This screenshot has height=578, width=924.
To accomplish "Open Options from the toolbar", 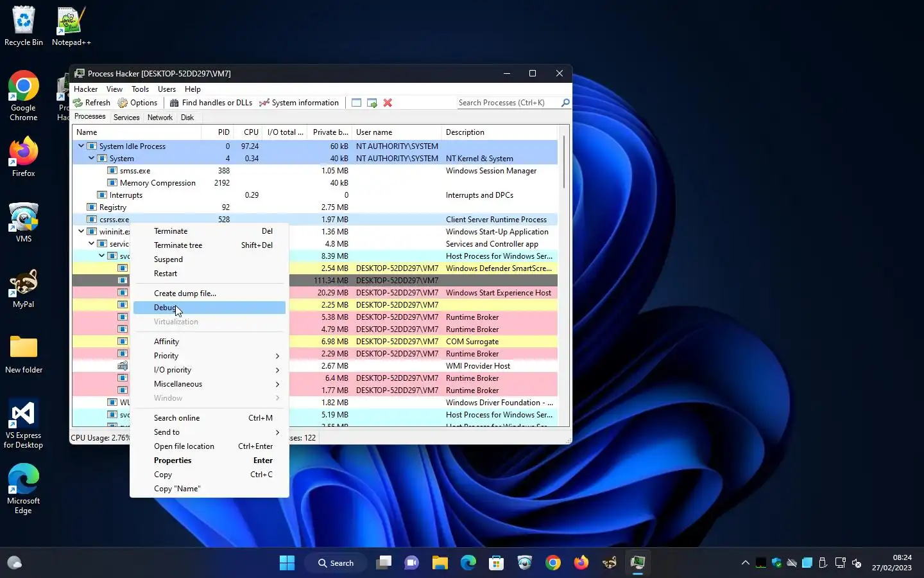I will coord(137,103).
